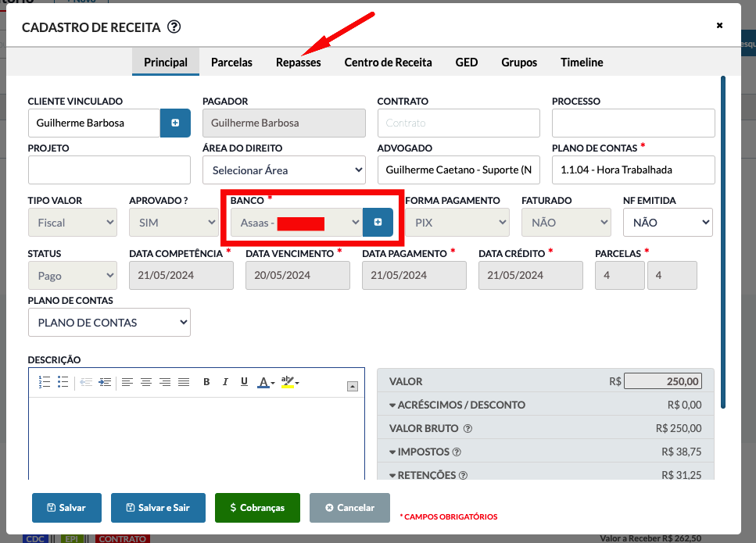This screenshot has height=543, width=756.
Task: Click the Cancelar button
Action: (x=349, y=508)
